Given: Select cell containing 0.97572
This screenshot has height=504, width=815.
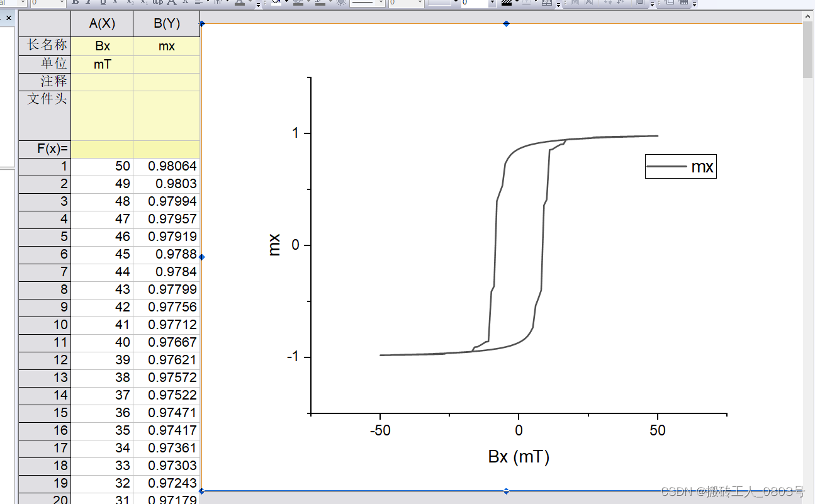Looking at the screenshot, I should coord(167,378).
